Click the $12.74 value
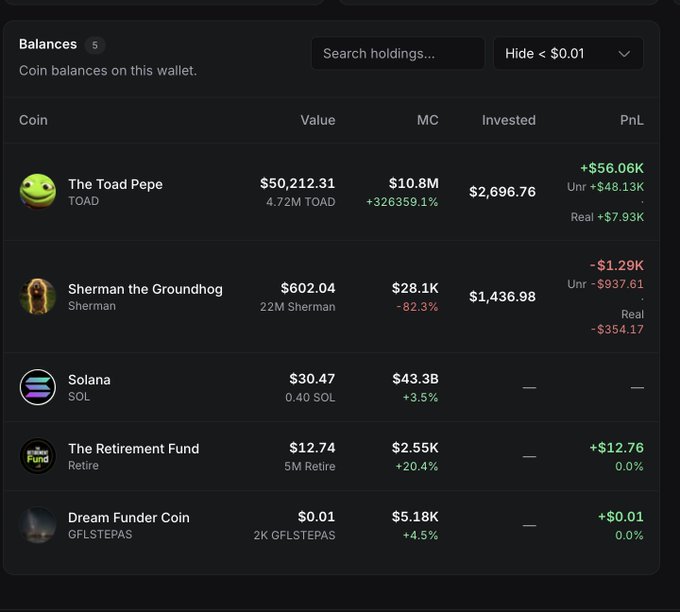The height and width of the screenshot is (612, 680). tap(312, 448)
